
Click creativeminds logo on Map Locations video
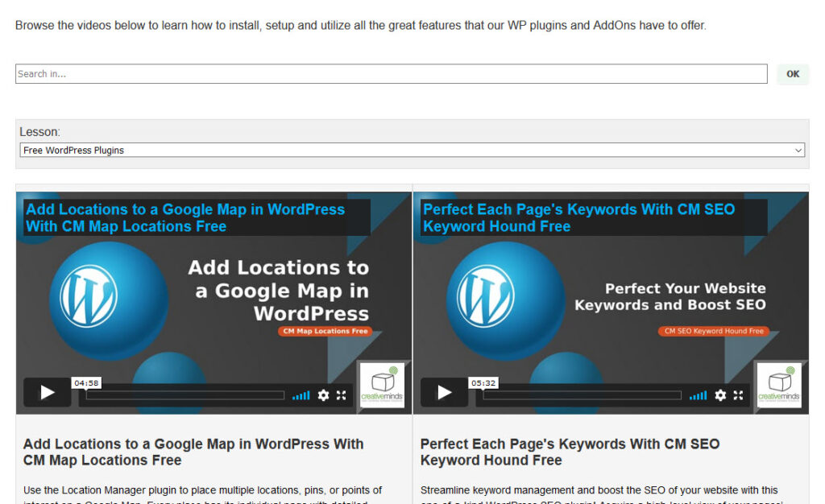click(x=382, y=385)
